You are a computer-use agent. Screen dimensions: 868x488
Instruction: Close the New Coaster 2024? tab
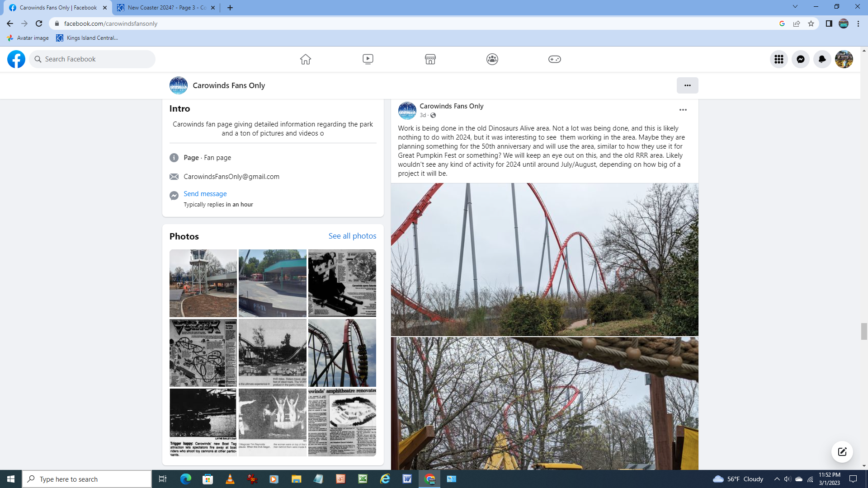(213, 8)
